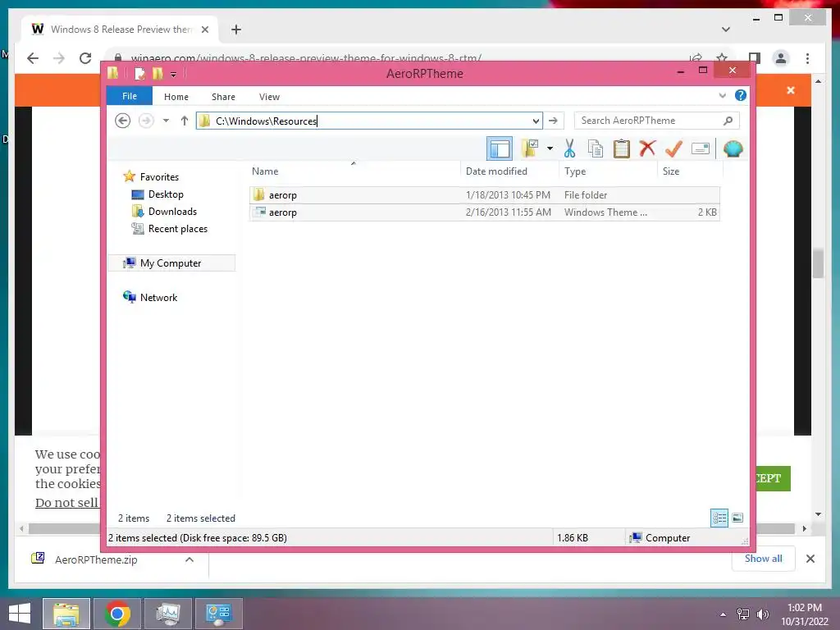Click the Rename icon in toolbar

[x=701, y=148]
